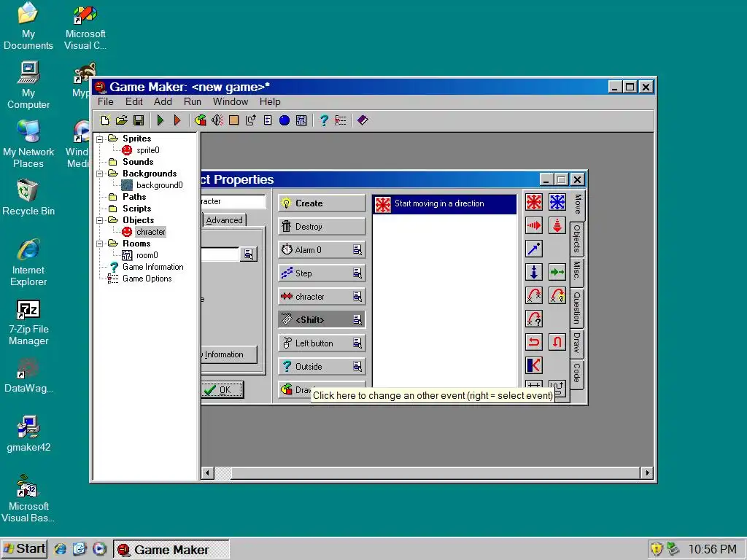Add a script using document icon
This screenshot has height=560, width=747.
coord(268,120)
